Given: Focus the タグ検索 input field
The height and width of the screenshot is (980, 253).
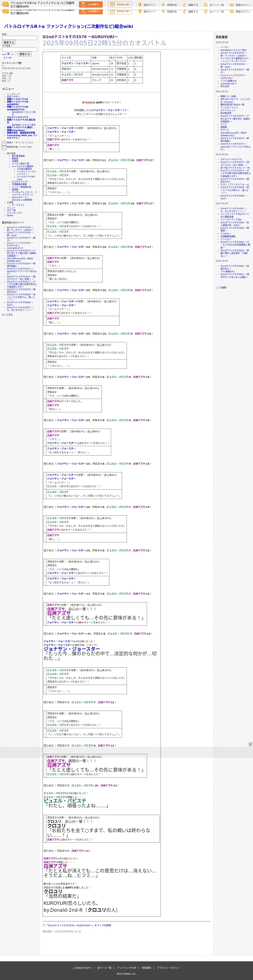Looking at the screenshot, I should [x=20, y=49].
